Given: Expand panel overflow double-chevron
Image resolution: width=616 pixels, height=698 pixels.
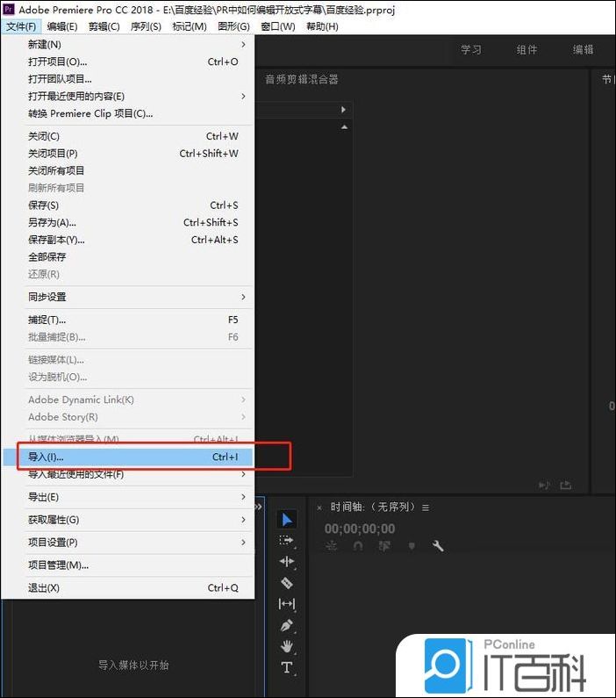Looking at the screenshot, I should pos(259,507).
